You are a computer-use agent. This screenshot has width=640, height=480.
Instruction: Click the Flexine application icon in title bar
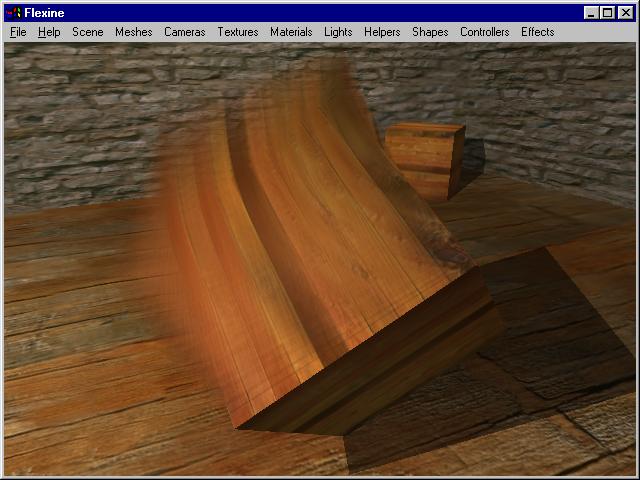tap(13, 13)
